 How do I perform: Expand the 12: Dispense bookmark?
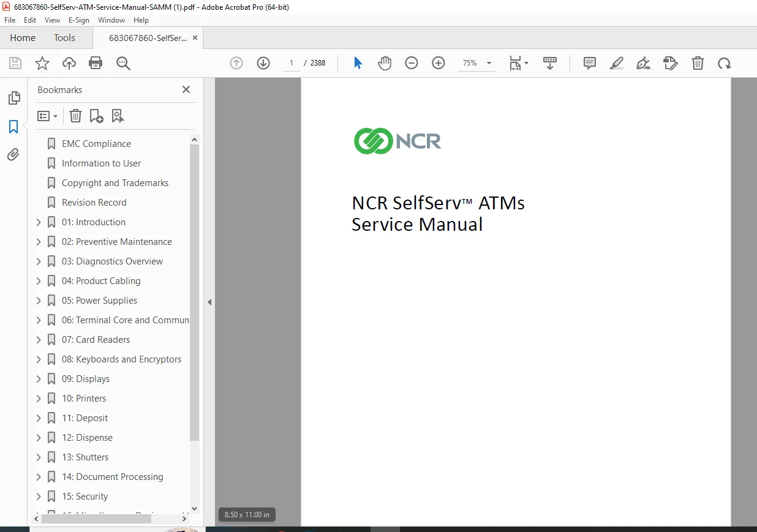pos(39,438)
